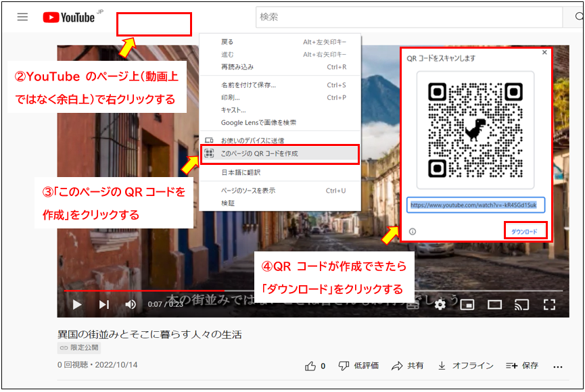The height and width of the screenshot is (392, 585).
Task: Click the video progress bar
Action: tap(313, 290)
